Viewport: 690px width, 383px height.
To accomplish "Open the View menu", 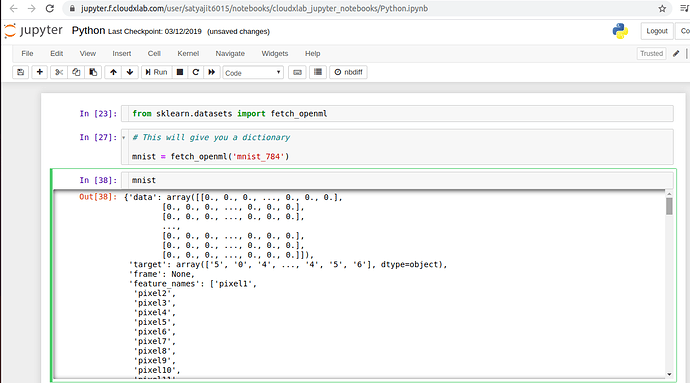I will [x=88, y=53].
